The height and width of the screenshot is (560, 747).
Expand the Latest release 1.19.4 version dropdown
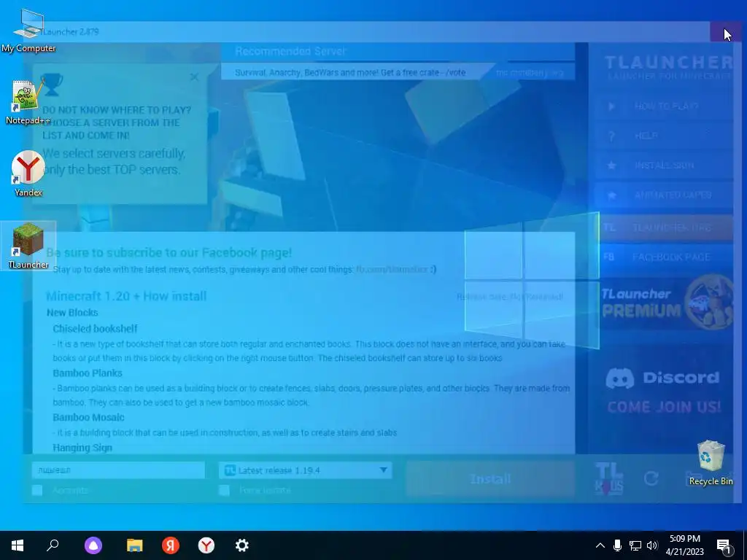point(305,470)
